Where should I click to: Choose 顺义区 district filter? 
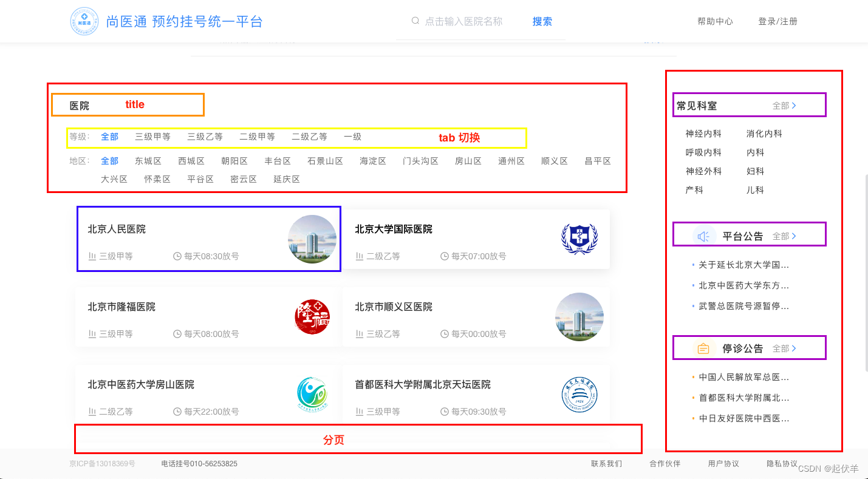click(555, 161)
